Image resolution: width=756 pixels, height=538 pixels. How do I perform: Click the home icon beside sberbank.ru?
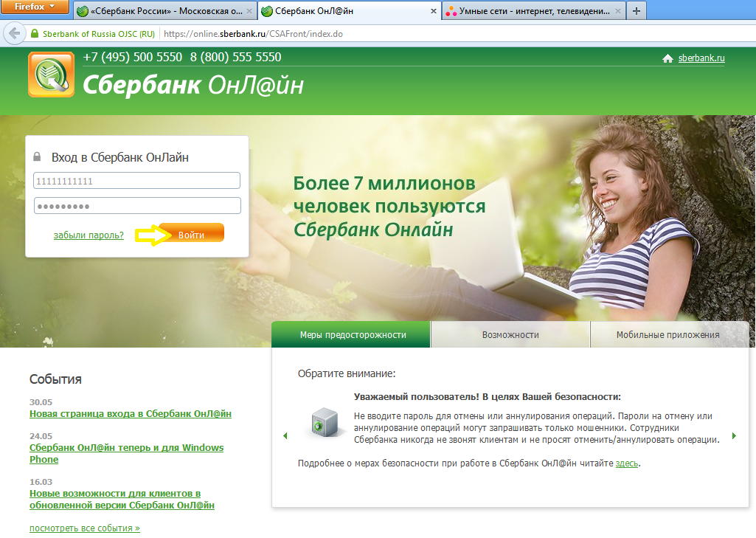point(667,59)
